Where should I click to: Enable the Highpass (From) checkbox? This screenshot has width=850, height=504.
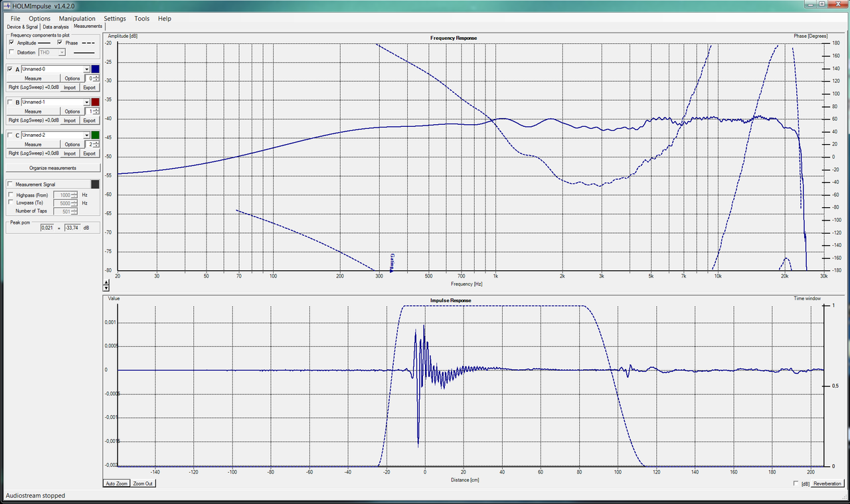(x=11, y=195)
